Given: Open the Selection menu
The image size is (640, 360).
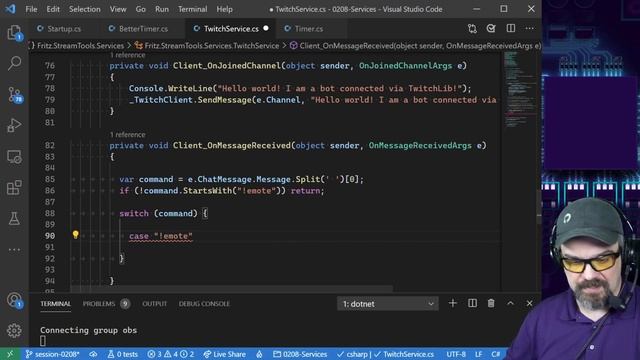Looking at the screenshot, I should click(x=84, y=9).
